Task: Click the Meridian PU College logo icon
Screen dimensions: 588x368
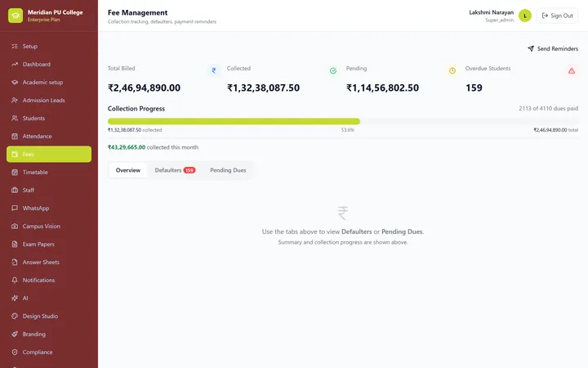Action: [16, 16]
